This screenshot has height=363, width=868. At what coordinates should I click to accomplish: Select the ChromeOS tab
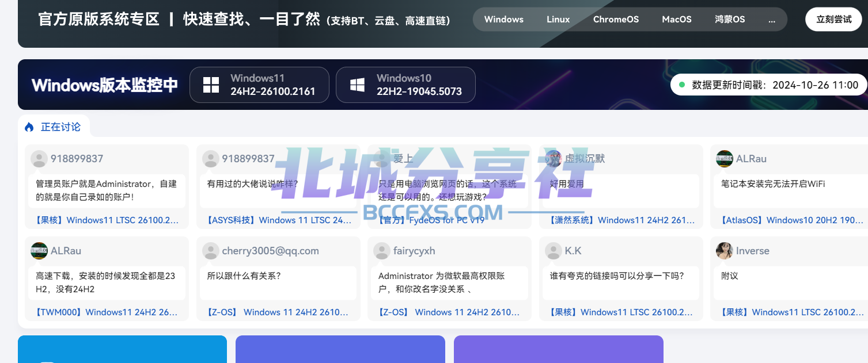[616, 19]
